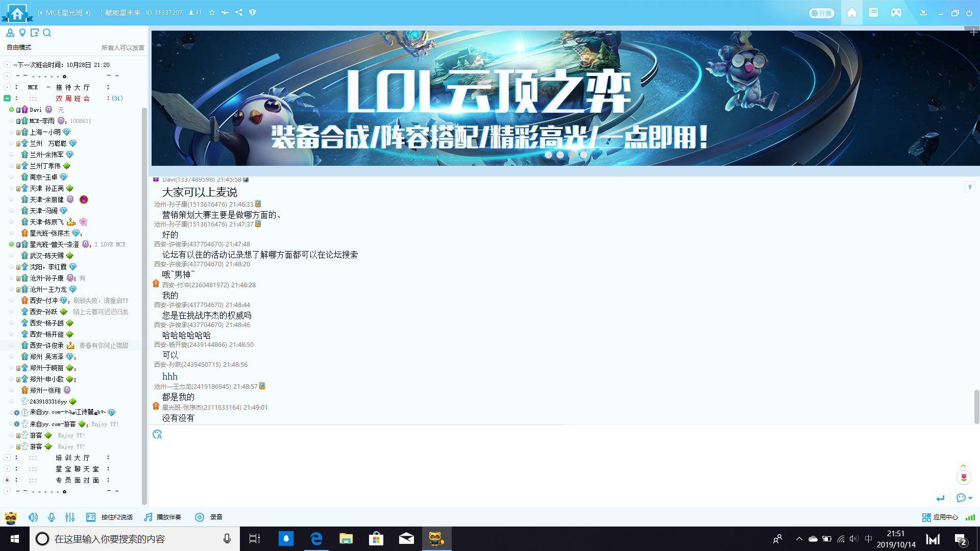Click the location pin icon in the sidebar
Image resolution: width=980 pixels, height=551 pixels.
click(x=22, y=33)
